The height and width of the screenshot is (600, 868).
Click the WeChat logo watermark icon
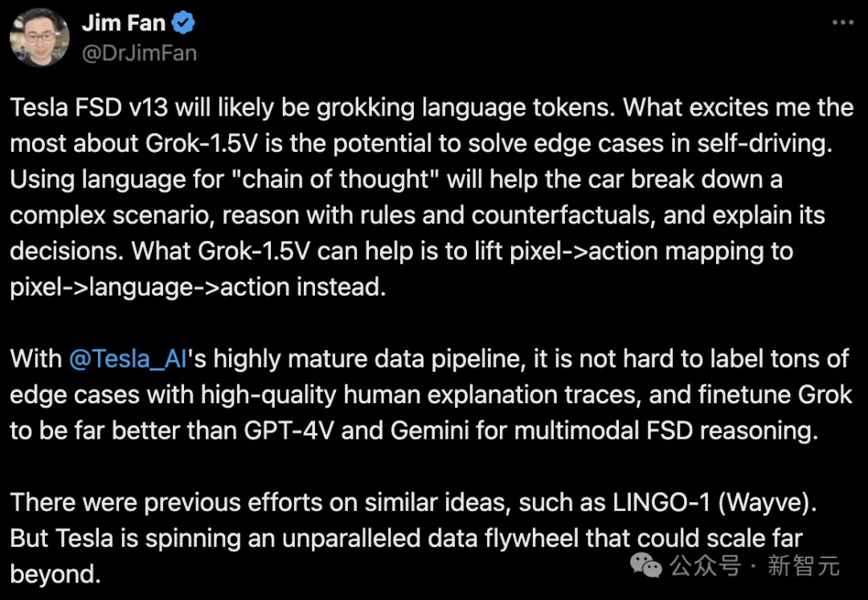pos(647,565)
